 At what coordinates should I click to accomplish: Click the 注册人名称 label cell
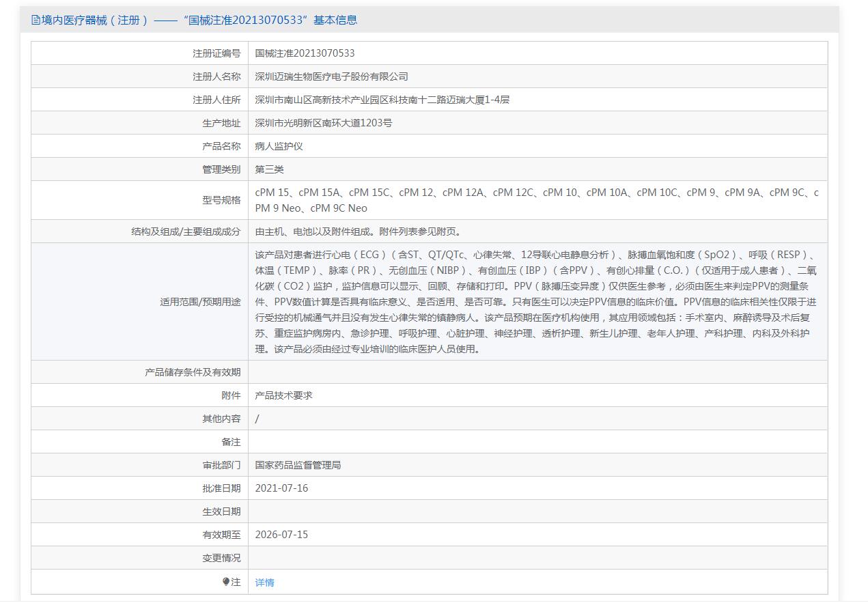[x=139, y=76]
